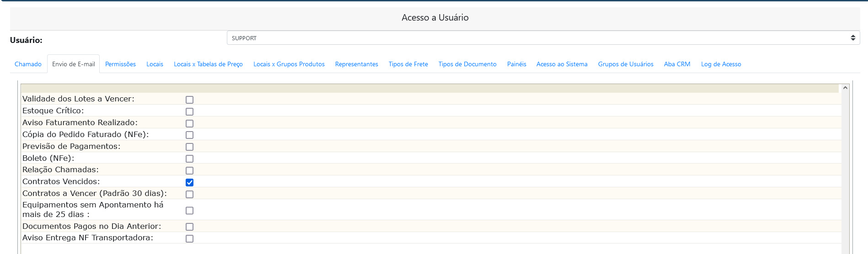Select the Locais tab
Screen dimensions: 868x254
pyautogui.click(x=155, y=64)
